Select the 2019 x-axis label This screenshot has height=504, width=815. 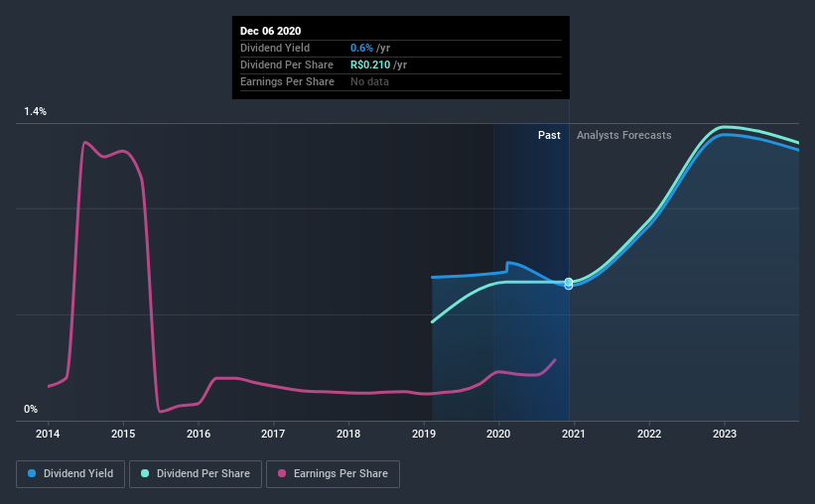(424, 434)
